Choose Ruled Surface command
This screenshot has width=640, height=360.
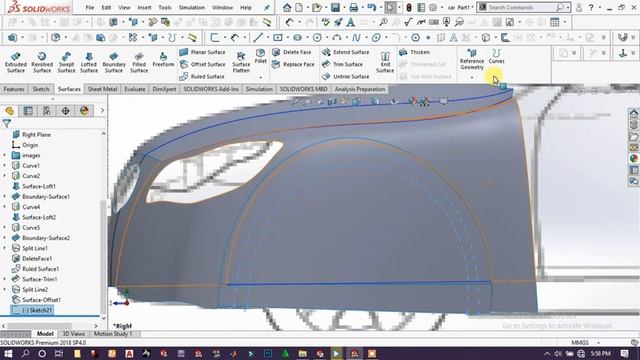pos(202,77)
